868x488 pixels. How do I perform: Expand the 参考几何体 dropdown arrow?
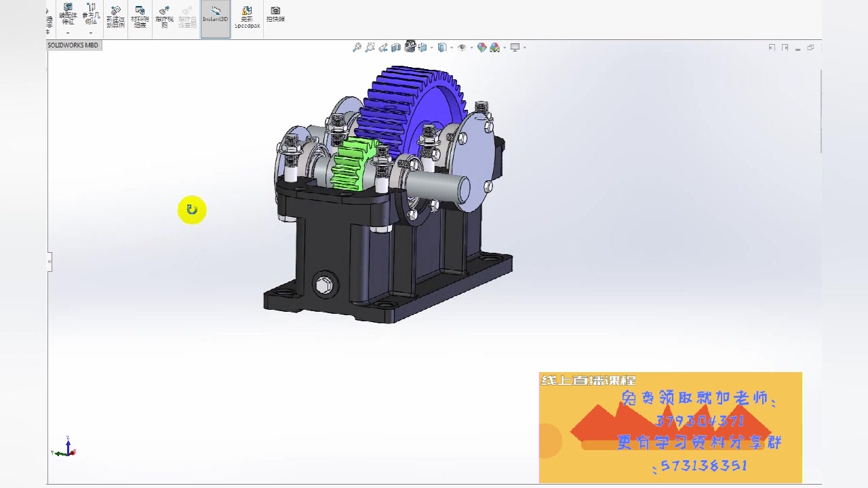pos(90,33)
